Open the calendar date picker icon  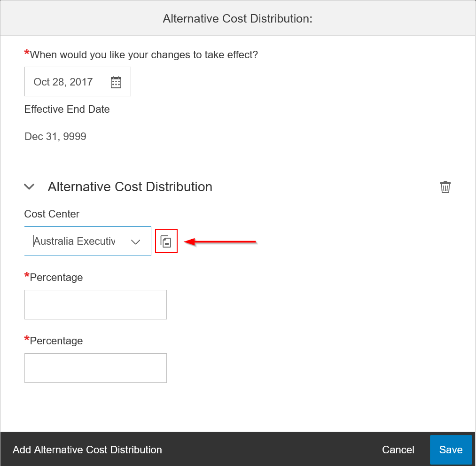coord(116,82)
